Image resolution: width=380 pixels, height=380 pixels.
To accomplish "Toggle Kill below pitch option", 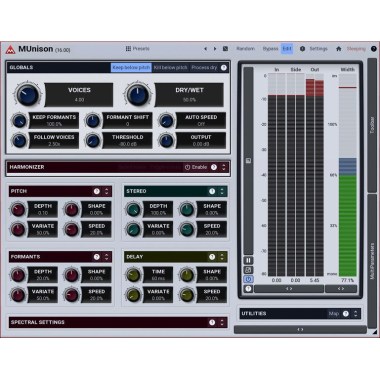I will [x=171, y=67].
